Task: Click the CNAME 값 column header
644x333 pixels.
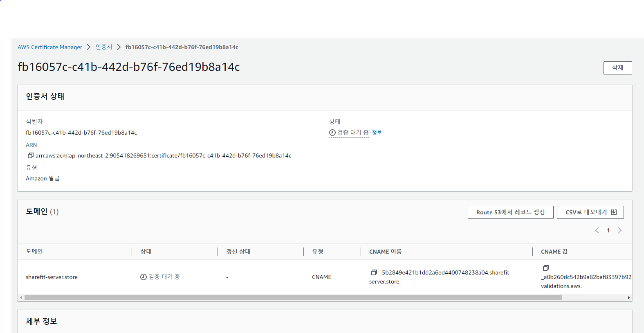Action: click(x=554, y=252)
